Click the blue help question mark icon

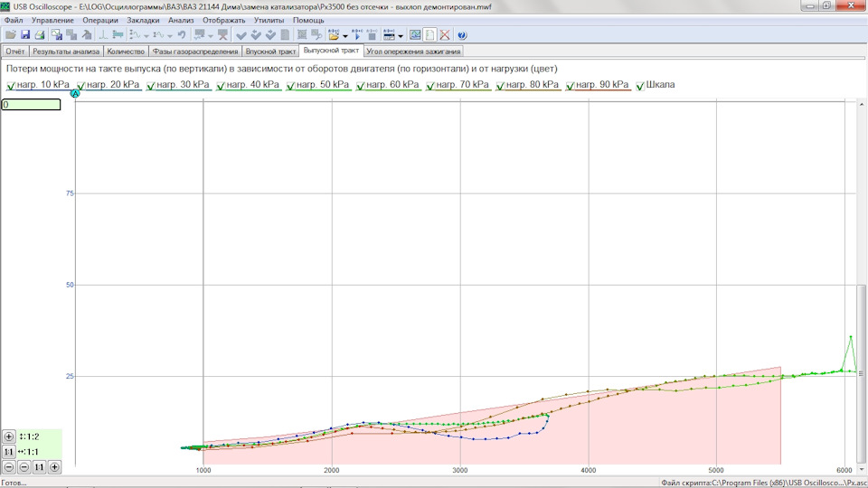pyautogui.click(x=461, y=35)
